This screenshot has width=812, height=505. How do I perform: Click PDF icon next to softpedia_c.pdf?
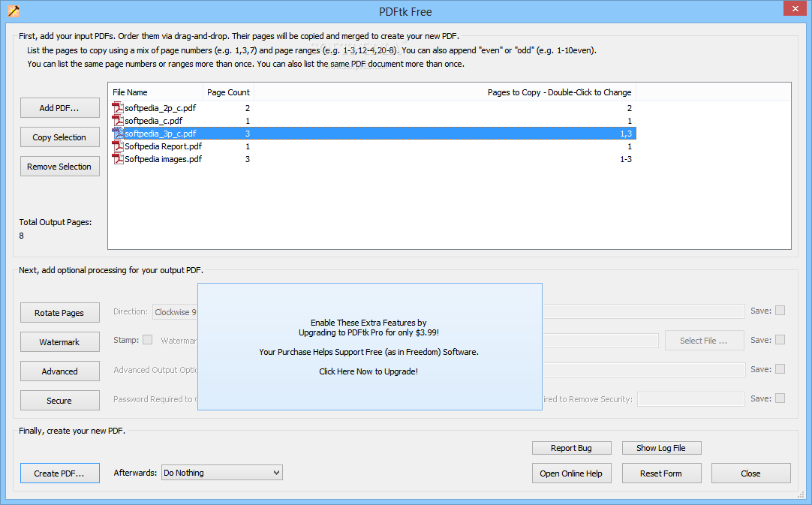[118, 121]
